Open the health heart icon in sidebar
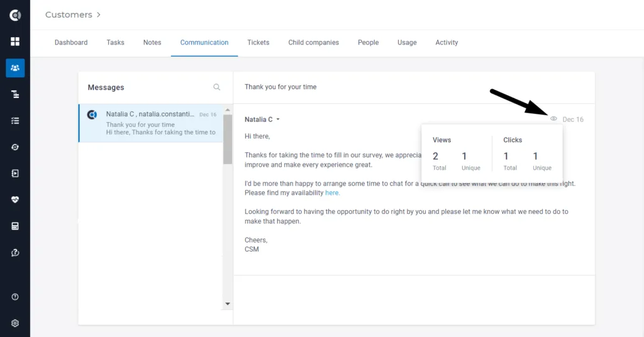 pyautogui.click(x=15, y=200)
